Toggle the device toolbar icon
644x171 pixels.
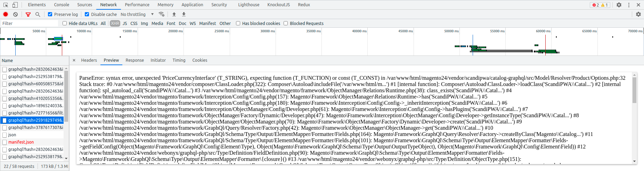(15, 5)
